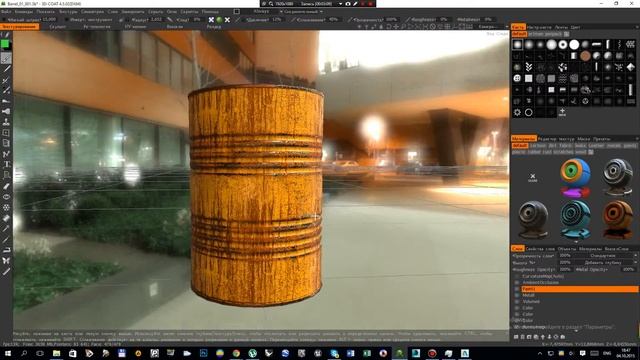Open the Свойства слоя tab
The width and height of the screenshot is (640, 360).
[540, 249]
